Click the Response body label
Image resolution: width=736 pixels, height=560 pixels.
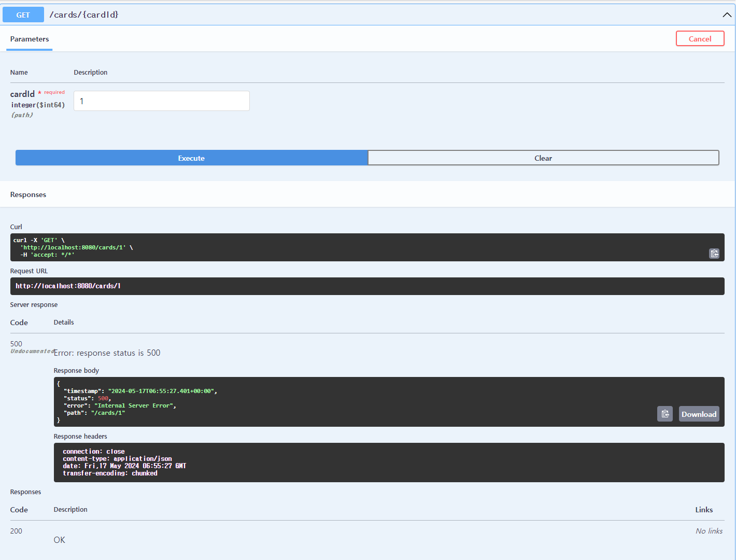coord(76,371)
